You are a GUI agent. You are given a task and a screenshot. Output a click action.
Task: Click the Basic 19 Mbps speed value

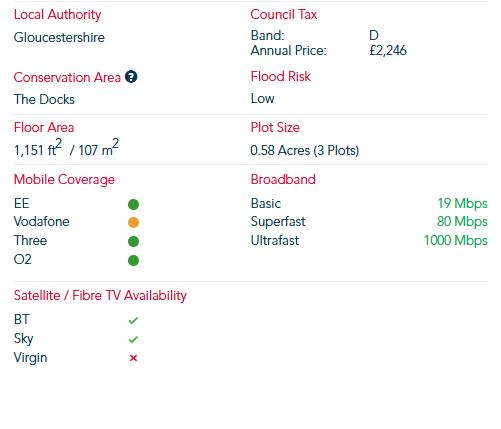click(462, 203)
